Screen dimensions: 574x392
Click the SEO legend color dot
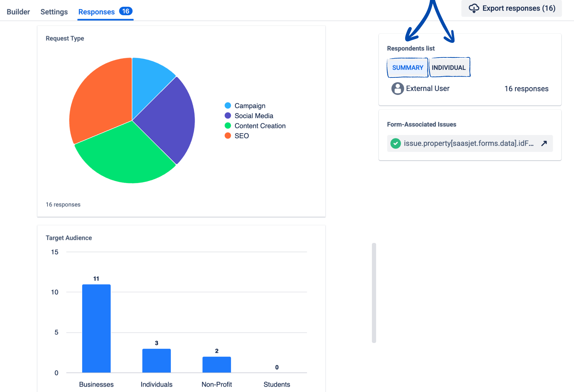(228, 135)
